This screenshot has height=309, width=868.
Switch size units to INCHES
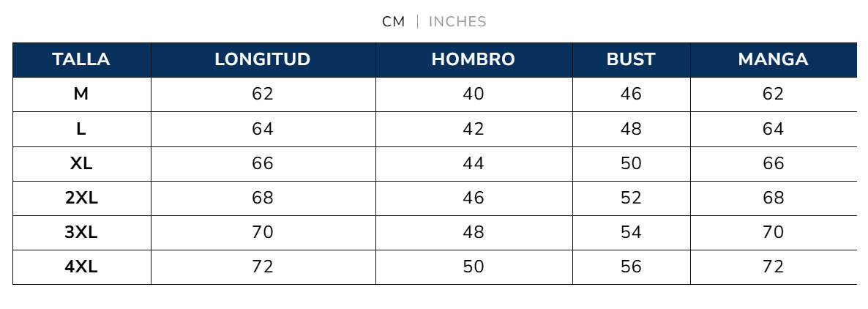tap(457, 22)
